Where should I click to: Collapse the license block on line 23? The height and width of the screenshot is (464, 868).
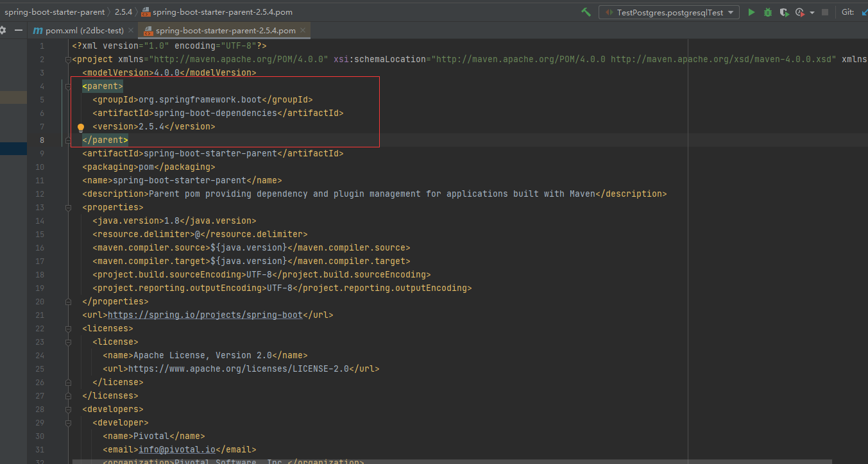(68, 342)
